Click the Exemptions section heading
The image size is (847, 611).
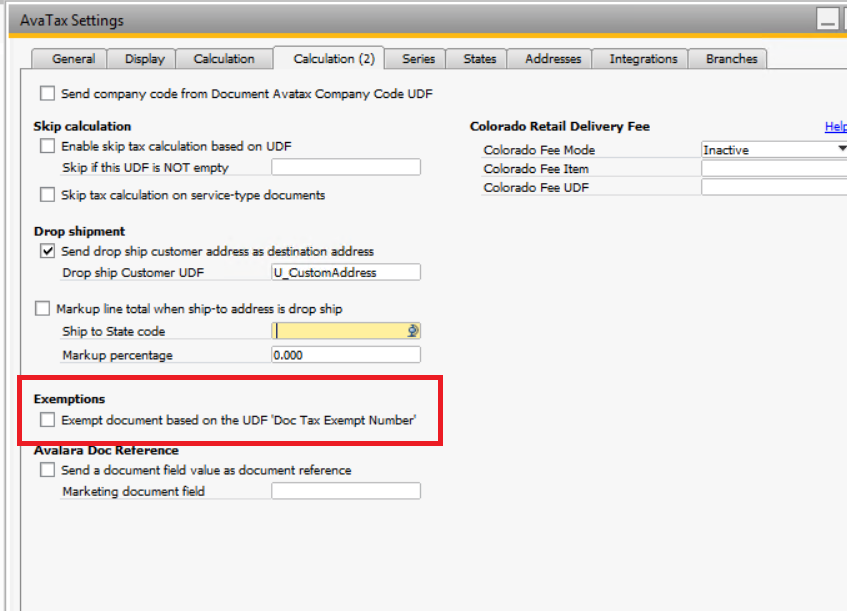tap(69, 399)
